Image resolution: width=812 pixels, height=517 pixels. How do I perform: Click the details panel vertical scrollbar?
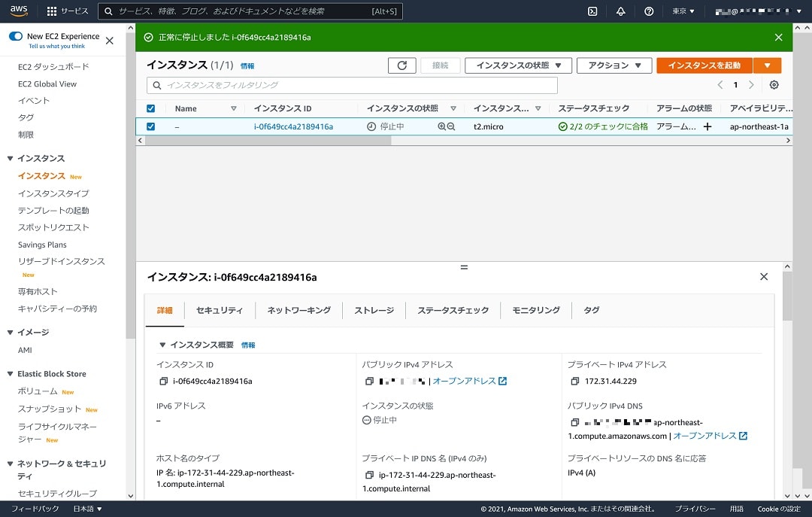[787, 296]
